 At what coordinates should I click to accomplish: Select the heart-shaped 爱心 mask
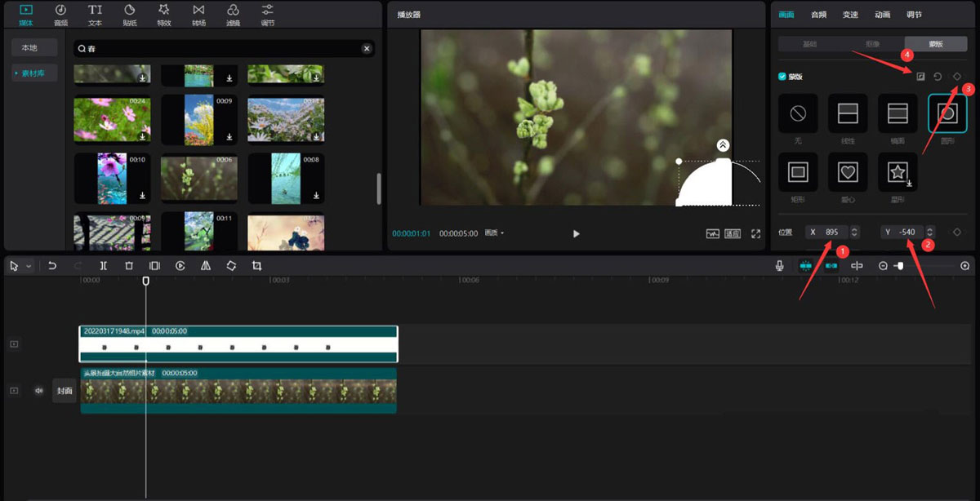click(848, 171)
